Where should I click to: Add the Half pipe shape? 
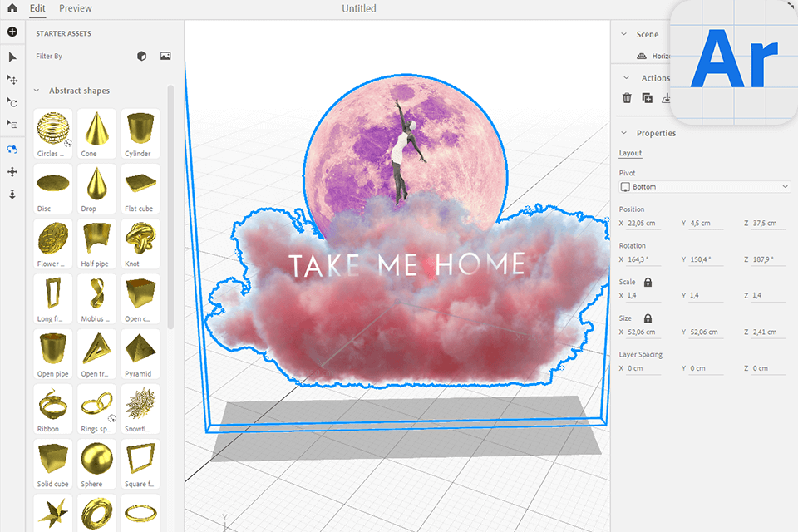(96, 244)
